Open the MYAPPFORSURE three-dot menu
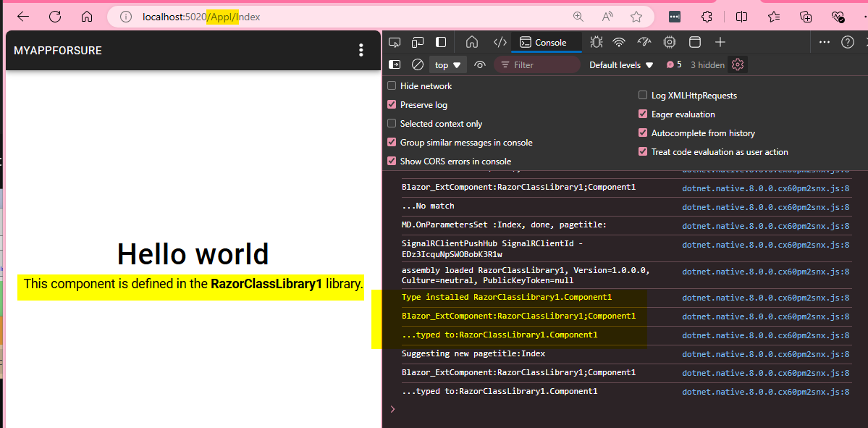This screenshot has height=428, width=868. 361,50
